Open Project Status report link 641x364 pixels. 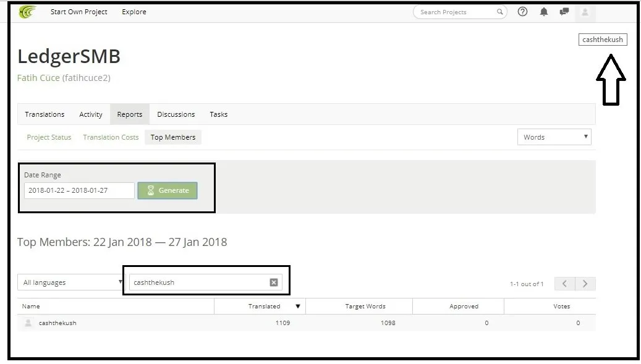click(49, 137)
